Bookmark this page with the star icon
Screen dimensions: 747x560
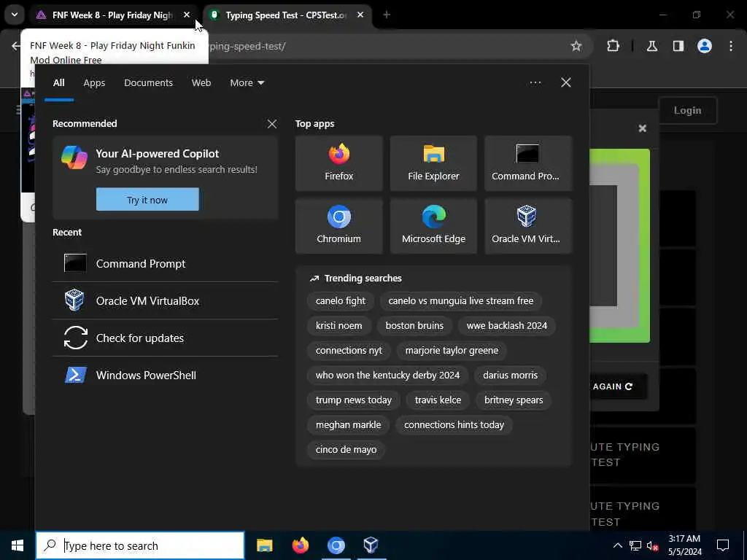tap(576, 46)
